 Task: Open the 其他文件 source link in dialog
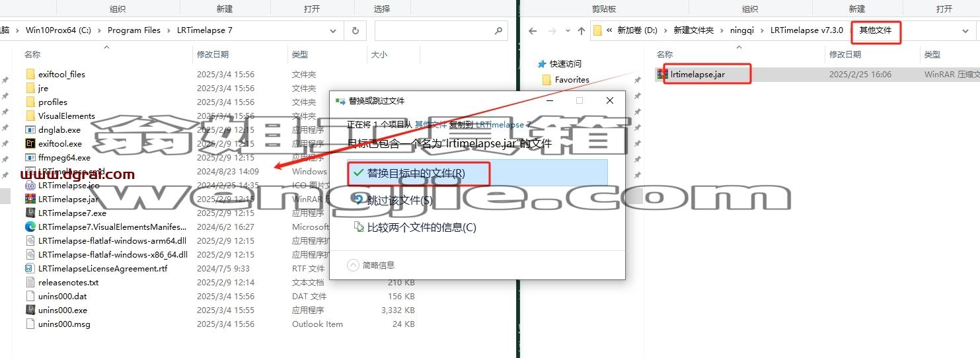[432, 124]
